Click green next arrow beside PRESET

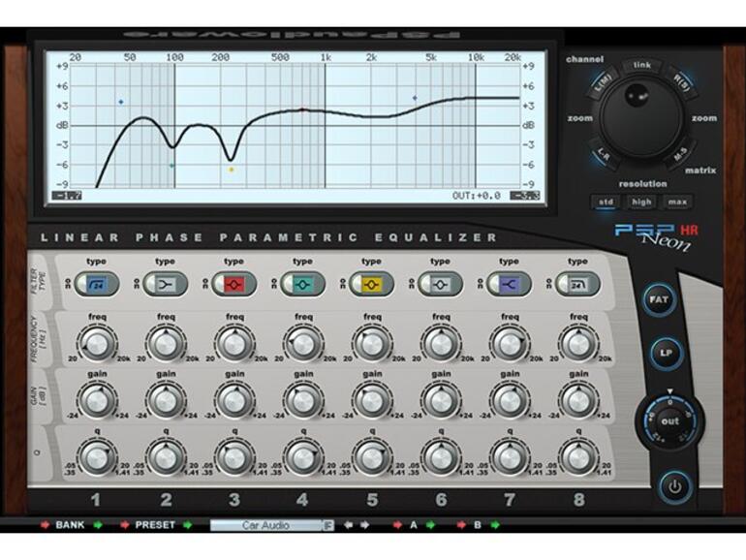pyautogui.click(x=187, y=525)
